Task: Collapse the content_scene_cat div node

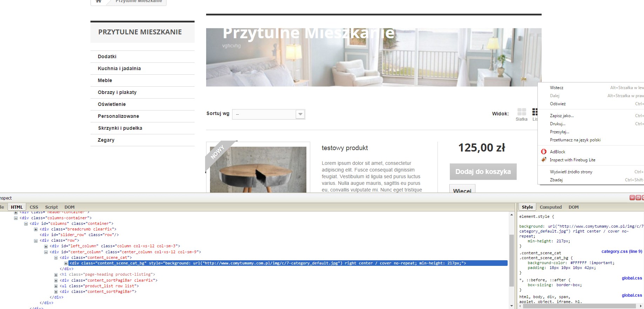Action: [56, 258]
